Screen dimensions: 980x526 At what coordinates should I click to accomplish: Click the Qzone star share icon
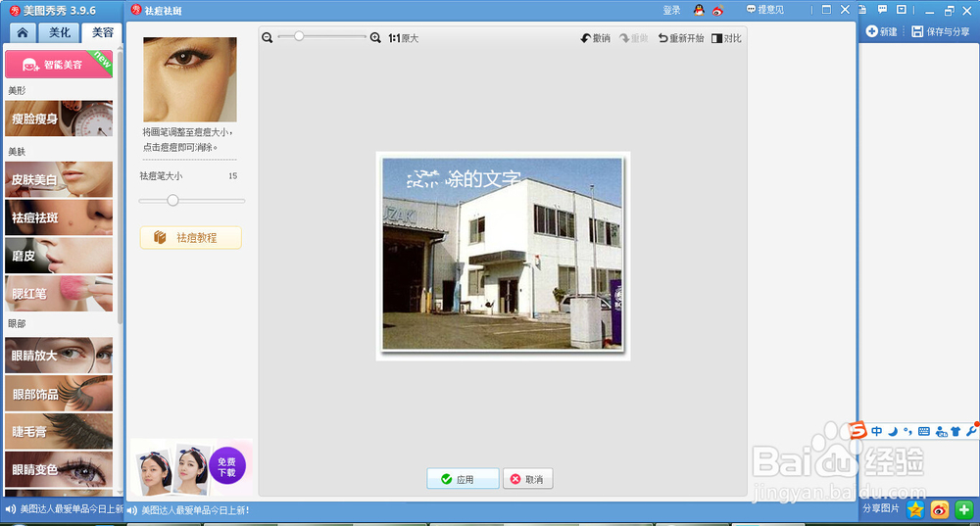(x=915, y=509)
